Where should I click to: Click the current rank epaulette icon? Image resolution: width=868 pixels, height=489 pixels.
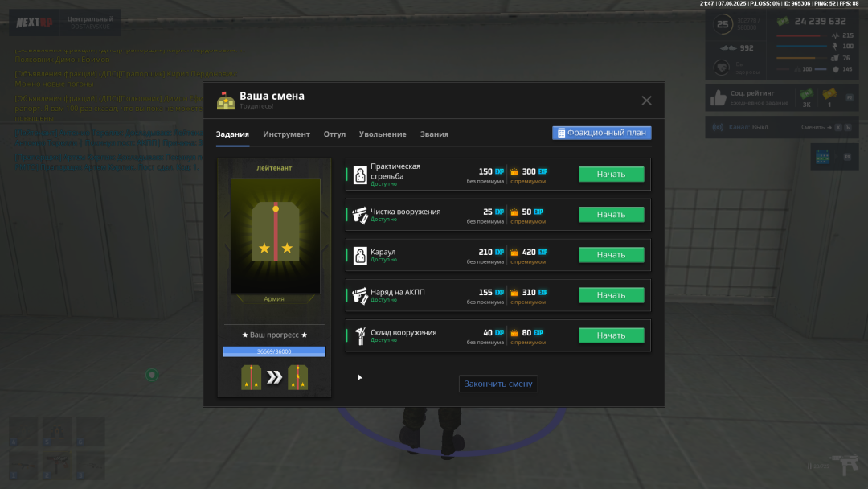click(x=252, y=378)
